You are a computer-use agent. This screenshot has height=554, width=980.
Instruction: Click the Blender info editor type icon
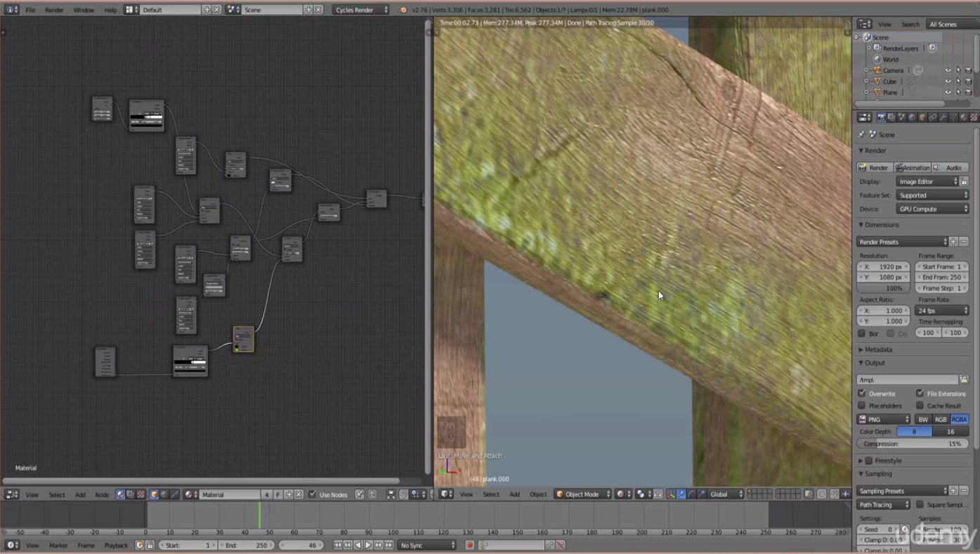pyautogui.click(x=12, y=10)
